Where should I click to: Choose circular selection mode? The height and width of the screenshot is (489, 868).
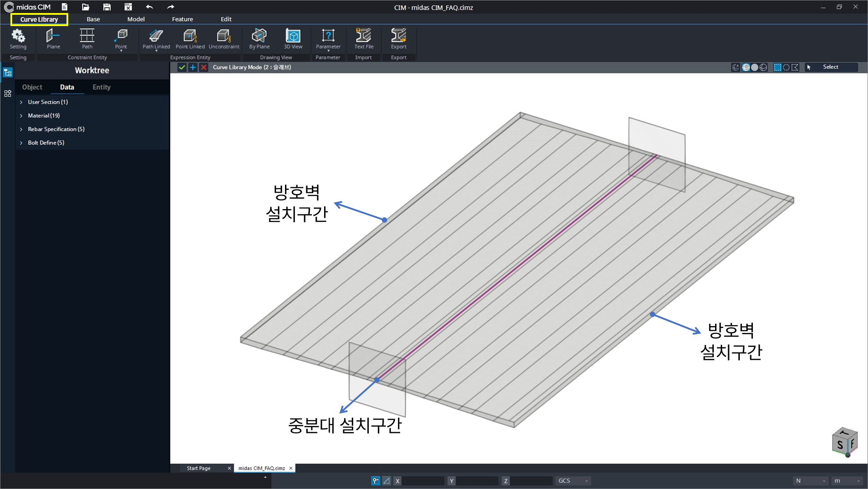coord(786,67)
